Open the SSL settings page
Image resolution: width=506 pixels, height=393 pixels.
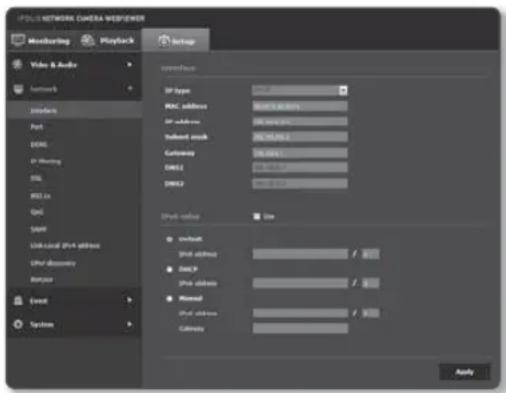tap(36, 178)
